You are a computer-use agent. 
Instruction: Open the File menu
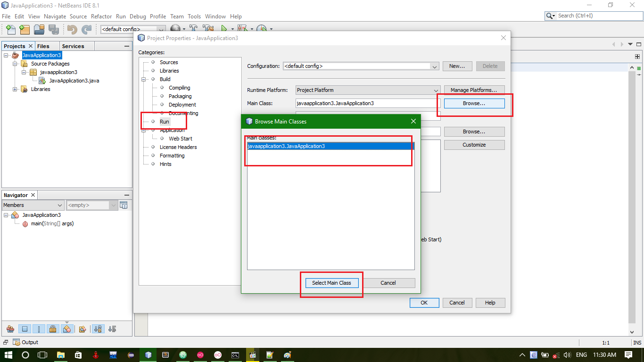click(6, 16)
